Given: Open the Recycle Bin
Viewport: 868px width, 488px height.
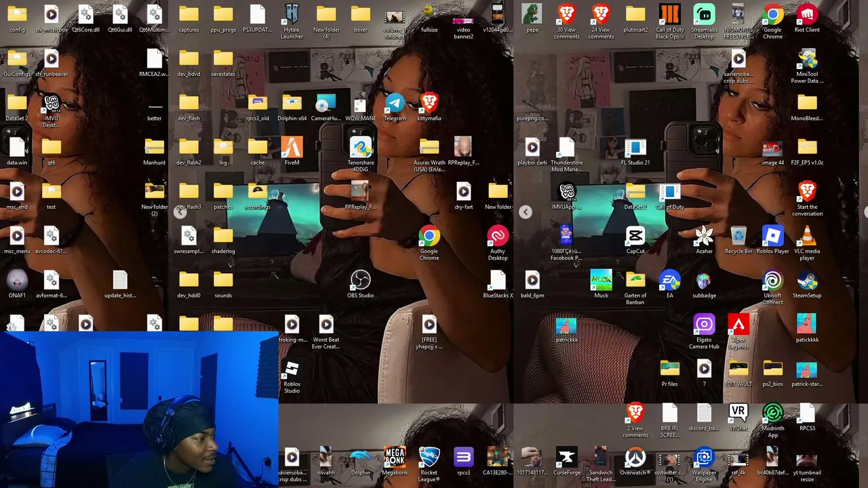Looking at the screenshot, I should pyautogui.click(x=738, y=240).
